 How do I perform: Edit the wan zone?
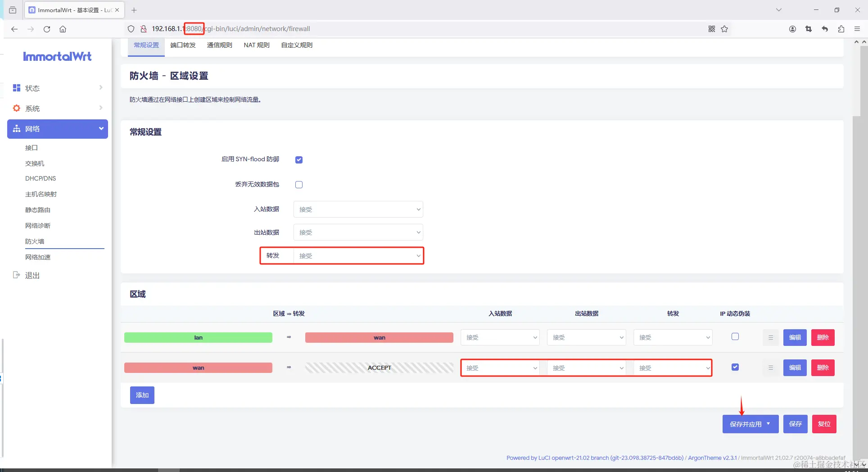795,368
